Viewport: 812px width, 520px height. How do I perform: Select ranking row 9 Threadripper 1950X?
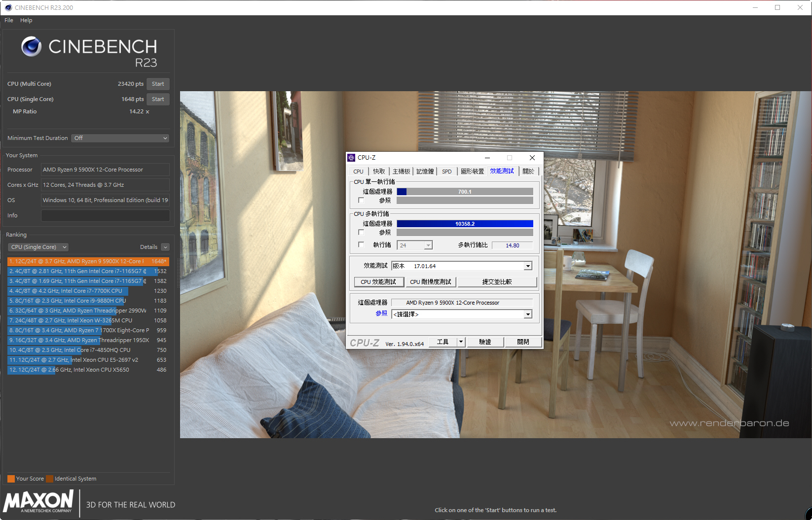tap(88, 340)
